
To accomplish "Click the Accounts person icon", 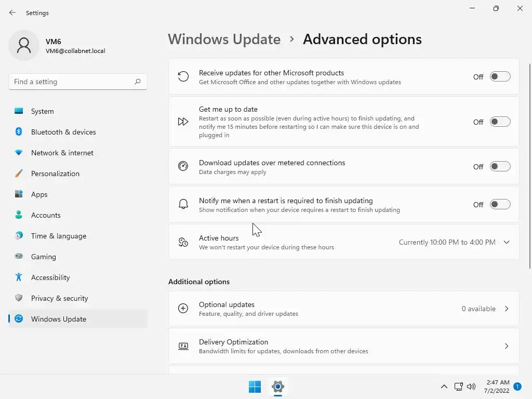I will pos(19,215).
